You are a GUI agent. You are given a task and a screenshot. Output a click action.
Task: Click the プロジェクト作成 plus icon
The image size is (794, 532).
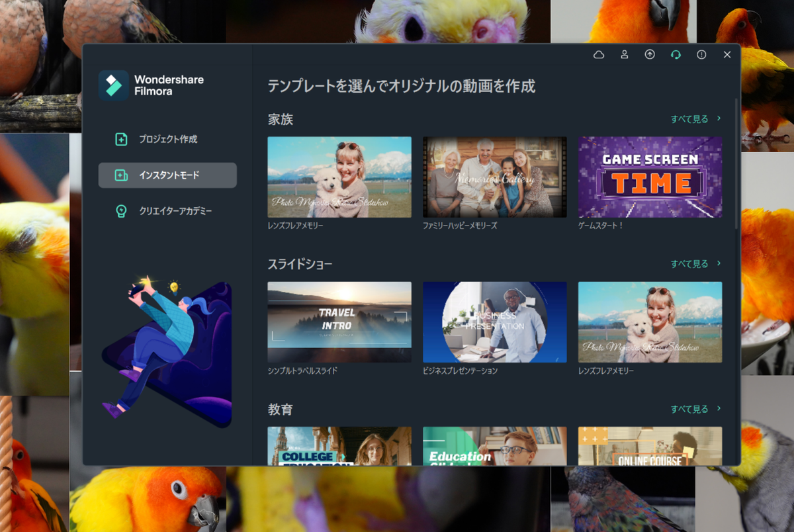pos(121,140)
